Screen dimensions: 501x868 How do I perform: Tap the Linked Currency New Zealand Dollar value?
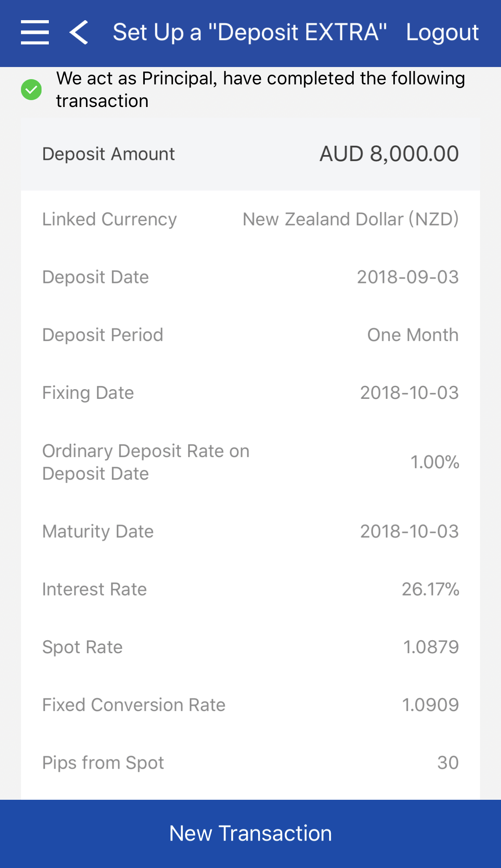(x=350, y=219)
